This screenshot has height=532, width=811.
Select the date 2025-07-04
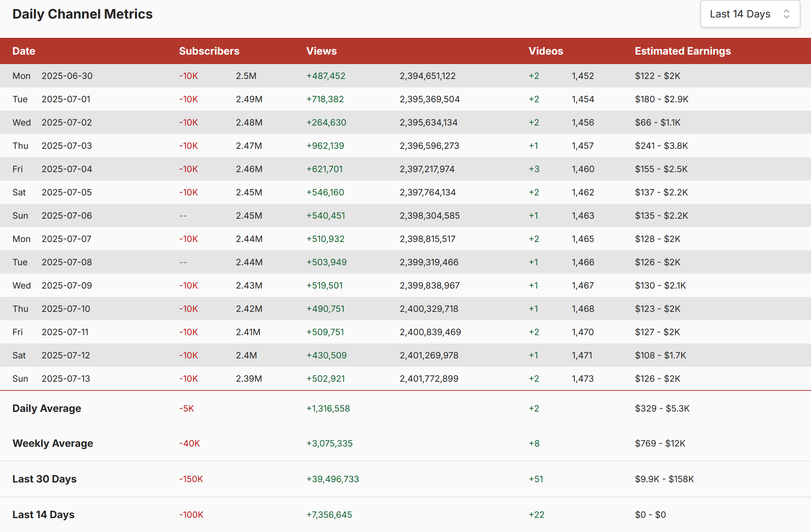tap(67, 169)
